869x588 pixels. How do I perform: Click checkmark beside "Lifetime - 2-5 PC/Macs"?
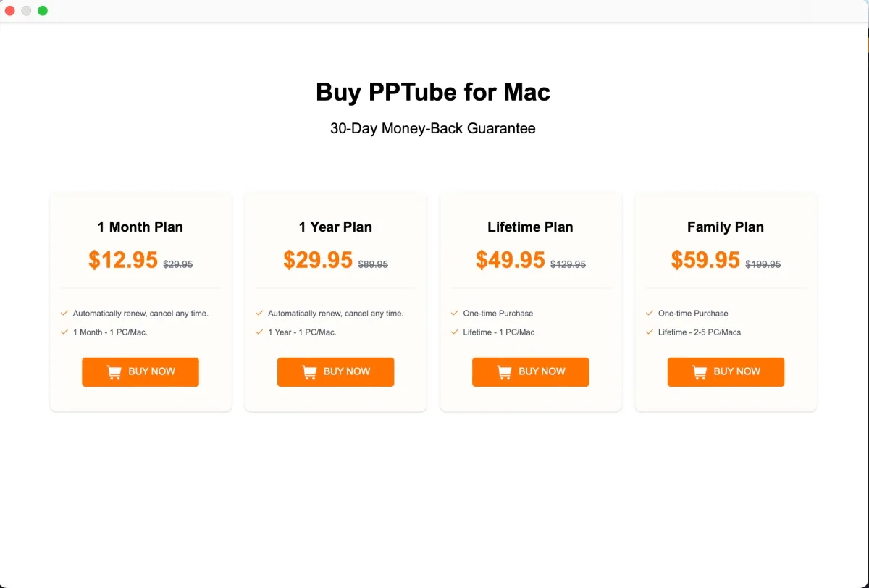(650, 332)
